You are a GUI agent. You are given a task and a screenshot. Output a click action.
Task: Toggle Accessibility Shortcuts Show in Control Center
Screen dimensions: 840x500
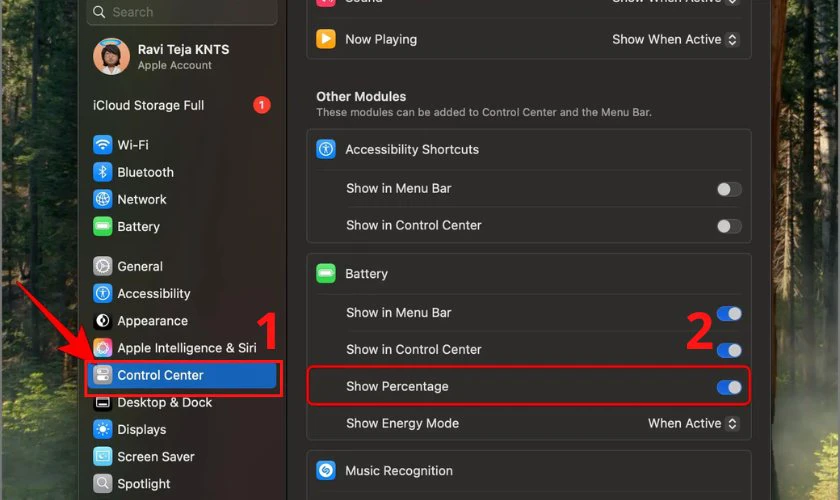click(x=729, y=226)
